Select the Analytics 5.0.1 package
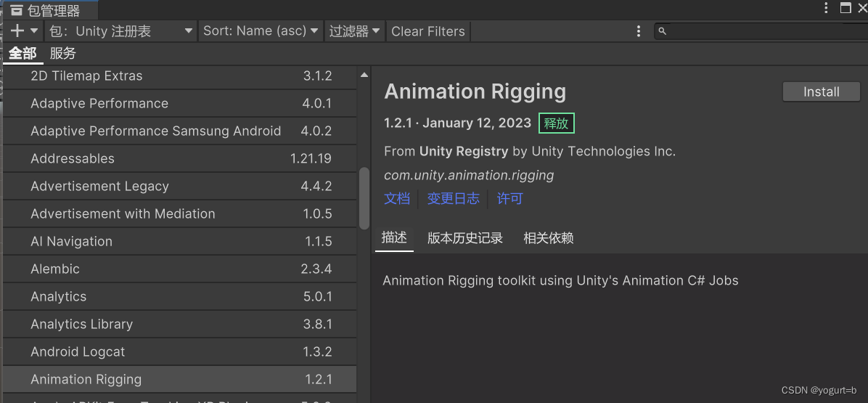868x403 pixels. tap(180, 297)
